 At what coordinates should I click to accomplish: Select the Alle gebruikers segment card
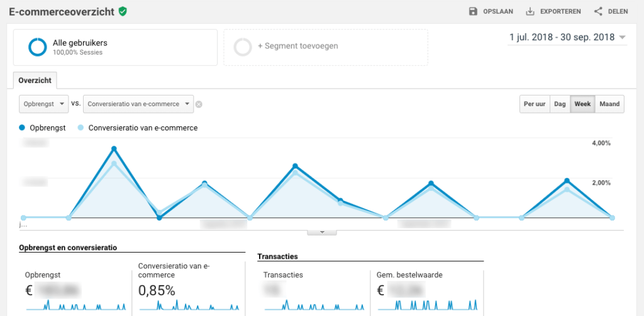[x=115, y=47]
